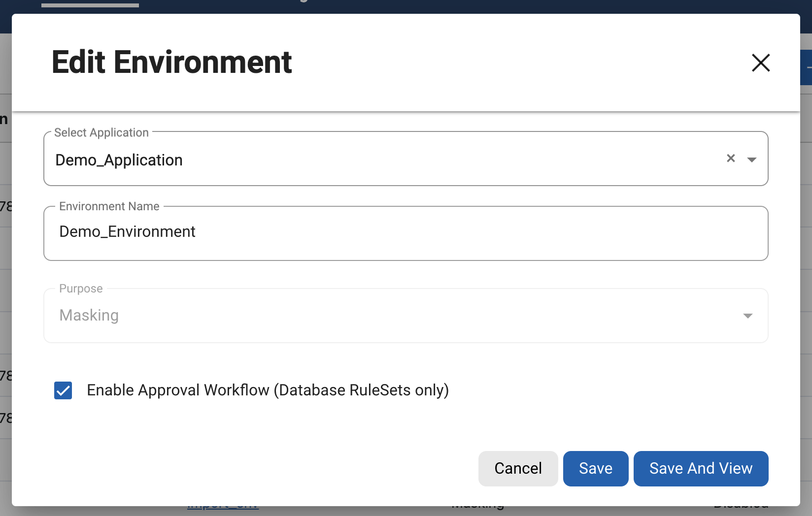The height and width of the screenshot is (516, 812).
Task: Click the Demo_Environment text in name field
Action: pos(127,231)
